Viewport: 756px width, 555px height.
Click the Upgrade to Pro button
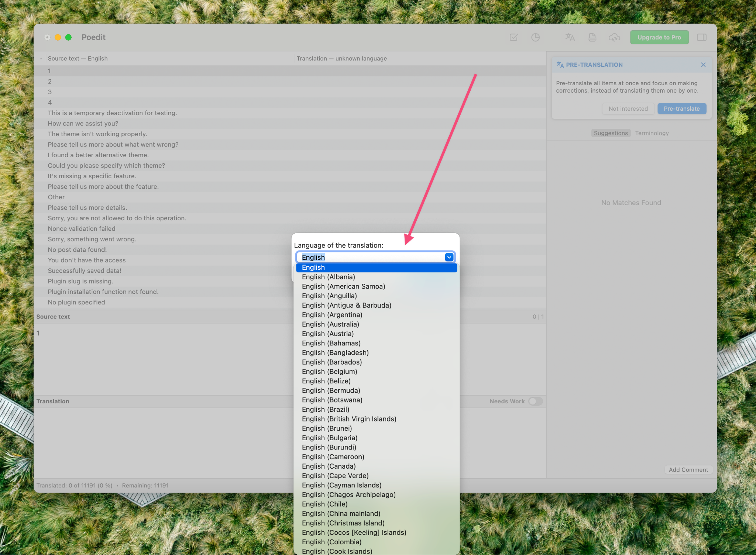tap(659, 37)
